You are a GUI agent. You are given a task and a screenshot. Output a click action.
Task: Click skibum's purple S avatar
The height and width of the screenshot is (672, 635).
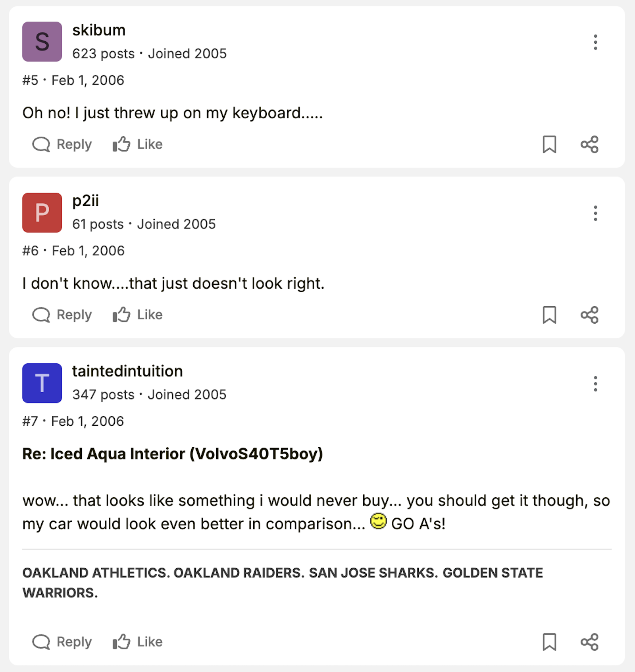tap(42, 42)
